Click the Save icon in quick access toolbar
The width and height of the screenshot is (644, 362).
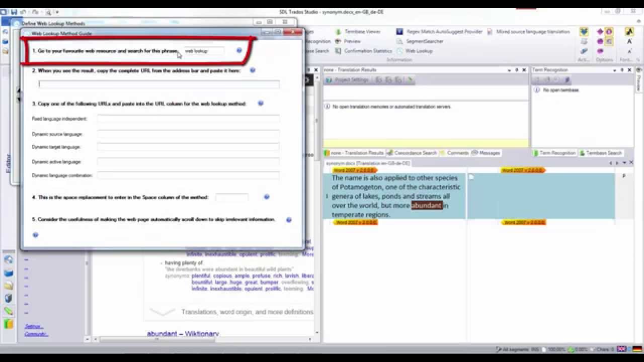point(14,12)
